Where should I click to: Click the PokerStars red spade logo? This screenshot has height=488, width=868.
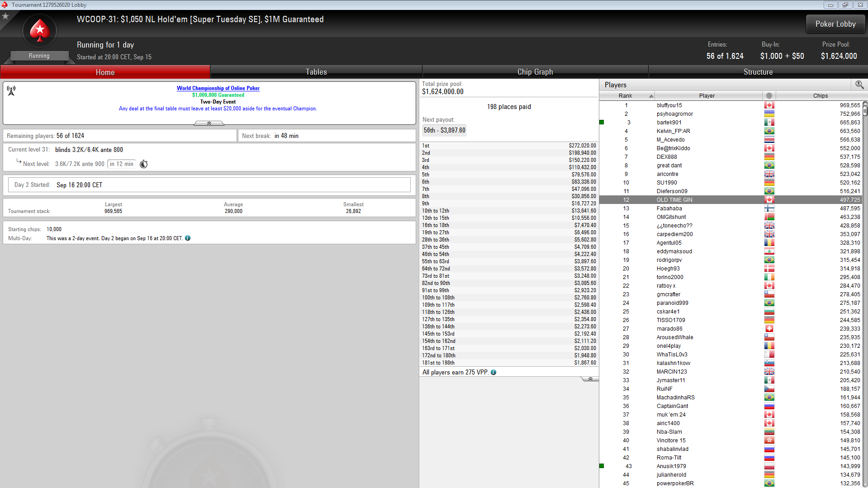(x=40, y=31)
